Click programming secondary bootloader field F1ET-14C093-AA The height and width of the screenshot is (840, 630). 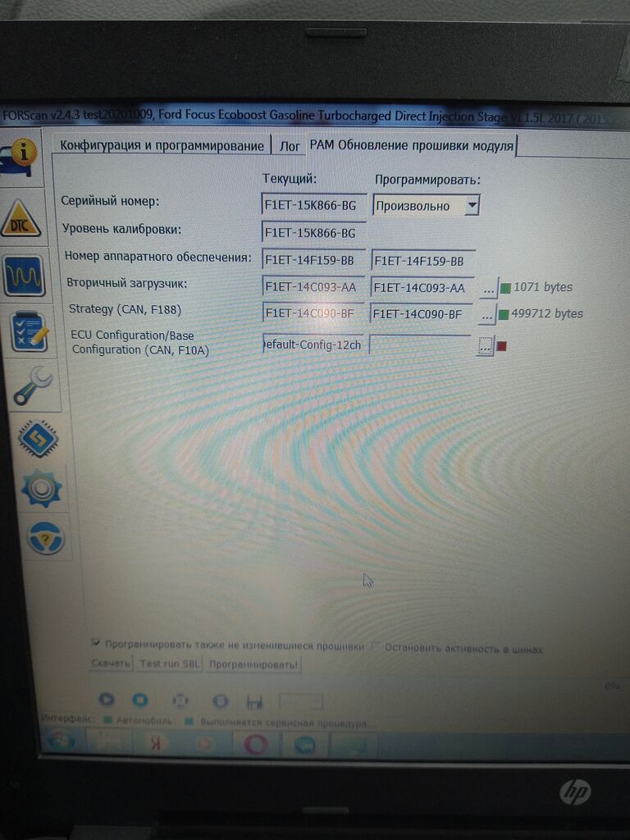422,288
